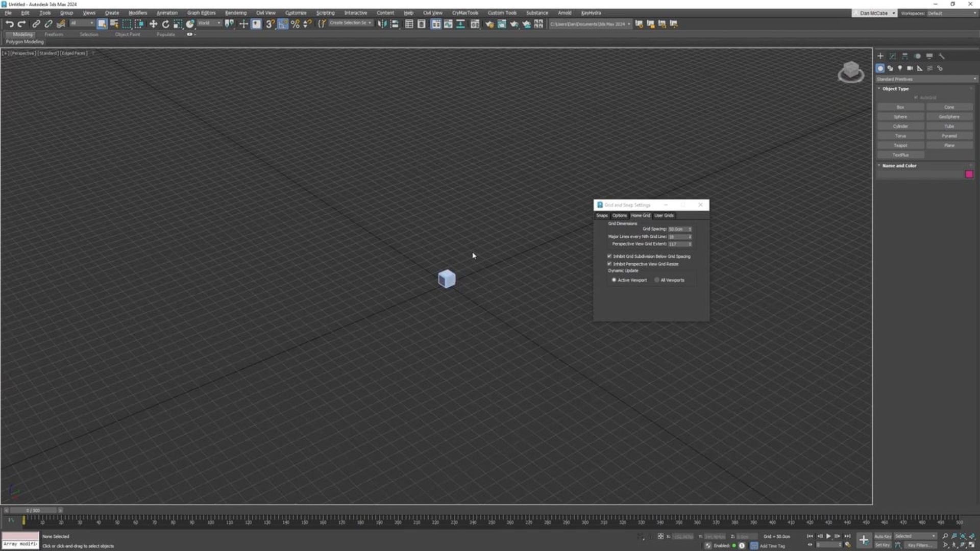Uncheck Inhibit Grid Subdivision Below Grid Spacing

[x=609, y=256]
